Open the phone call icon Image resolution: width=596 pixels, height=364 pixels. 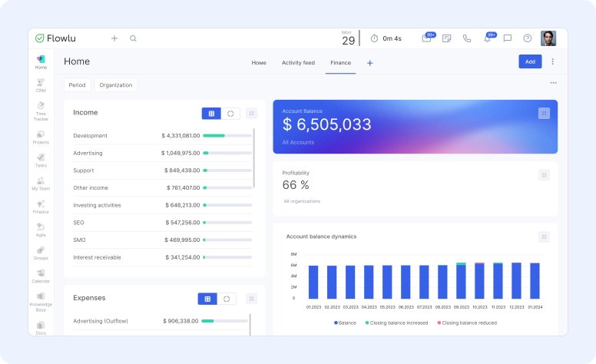click(467, 38)
